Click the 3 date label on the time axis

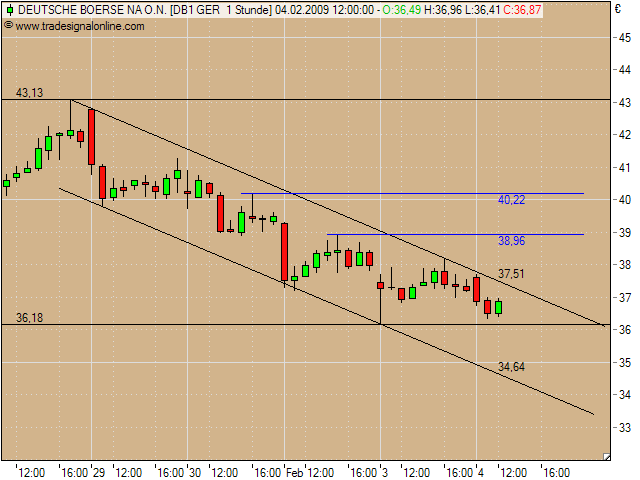tap(385, 473)
